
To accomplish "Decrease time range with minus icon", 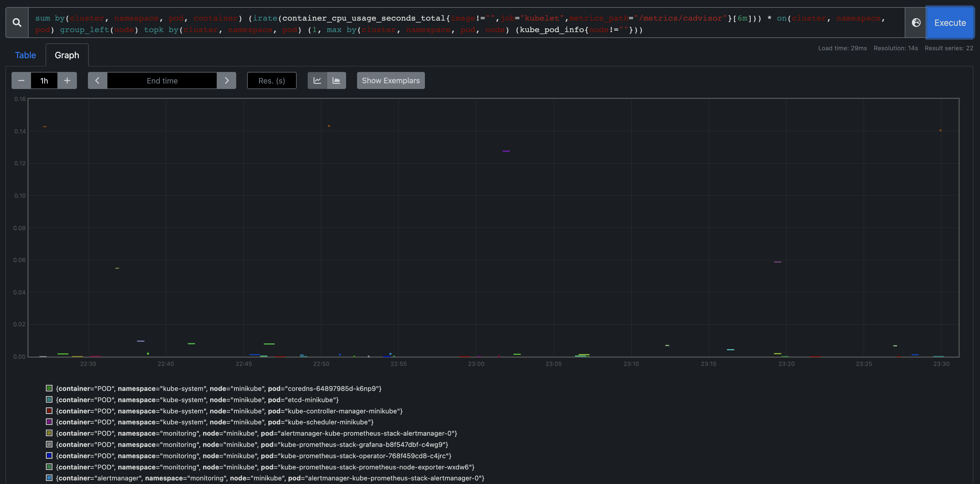I will 21,81.
